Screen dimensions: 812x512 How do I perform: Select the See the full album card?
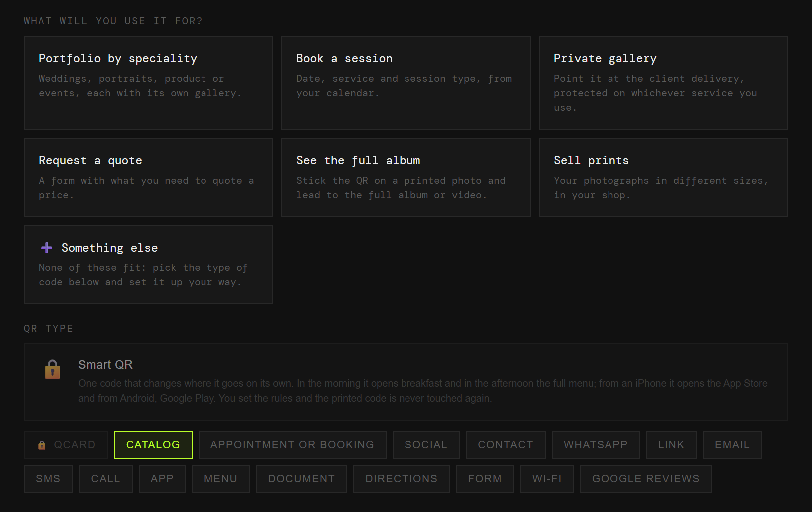(406, 177)
